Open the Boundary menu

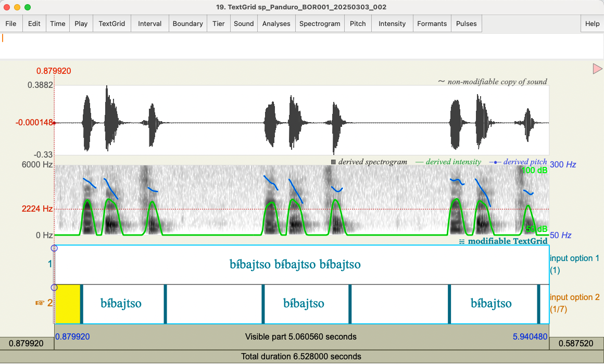tap(187, 23)
